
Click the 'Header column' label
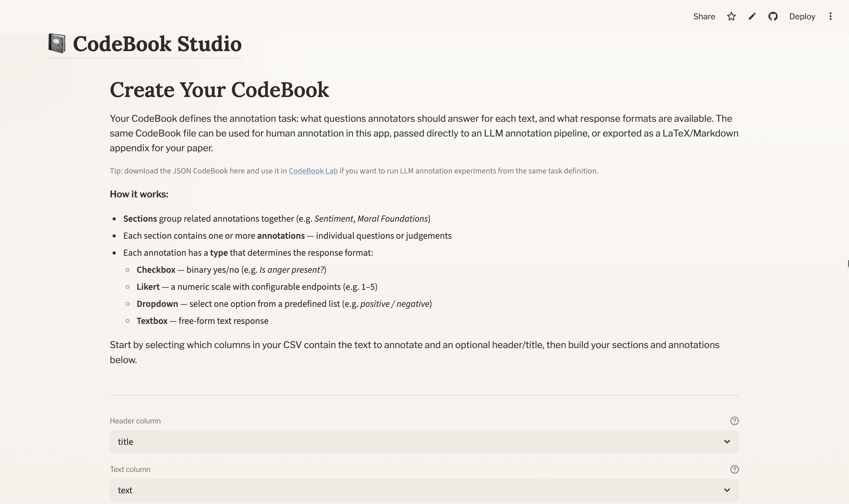point(135,421)
